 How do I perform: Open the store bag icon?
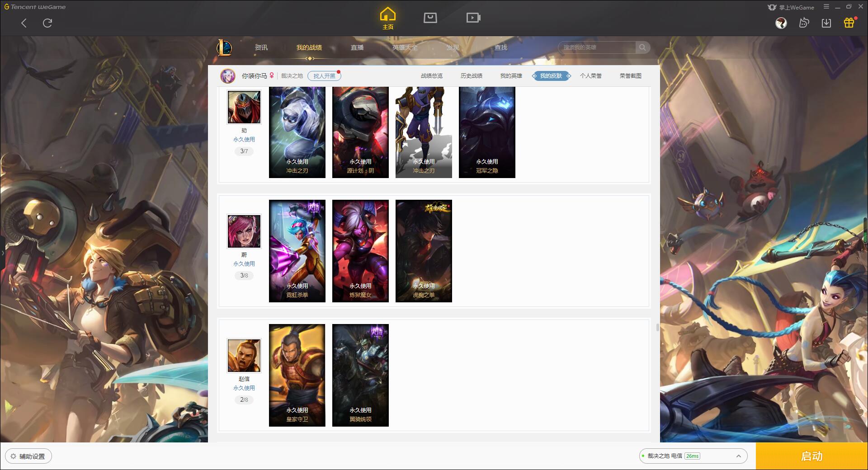tap(430, 18)
